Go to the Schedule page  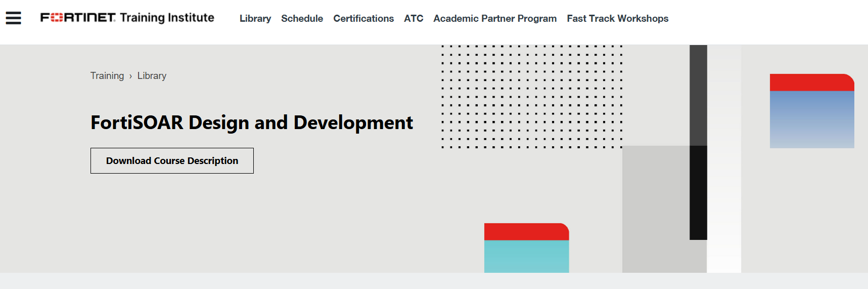coord(302,18)
